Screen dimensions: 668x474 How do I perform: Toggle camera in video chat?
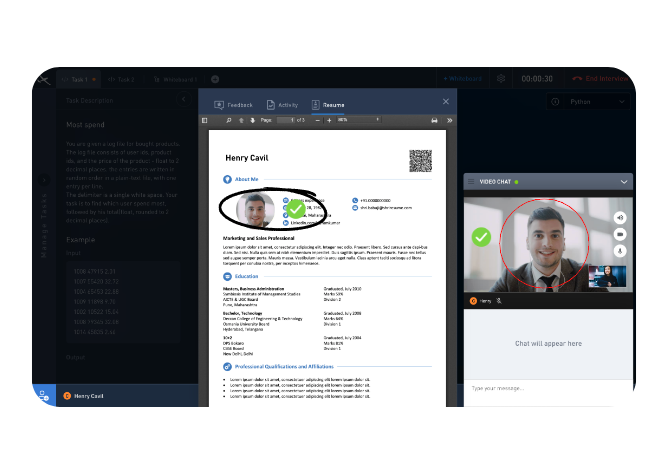pos(620,234)
